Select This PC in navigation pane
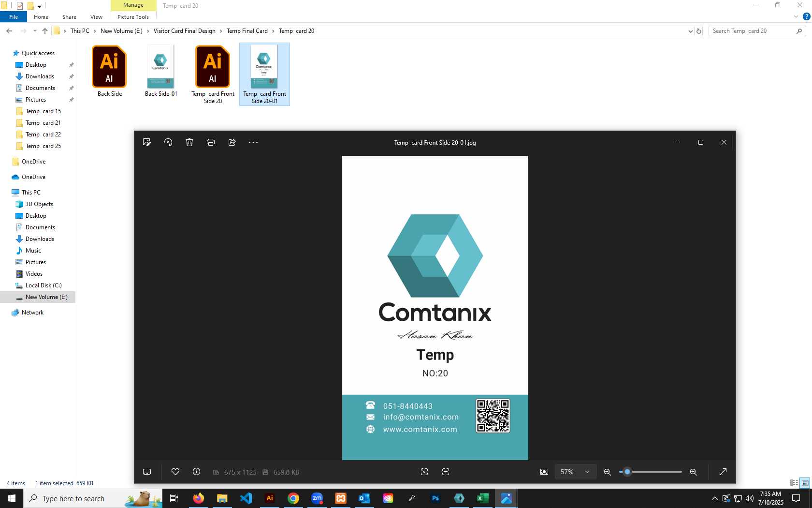The height and width of the screenshot is (508, 812). coord(31,193)
